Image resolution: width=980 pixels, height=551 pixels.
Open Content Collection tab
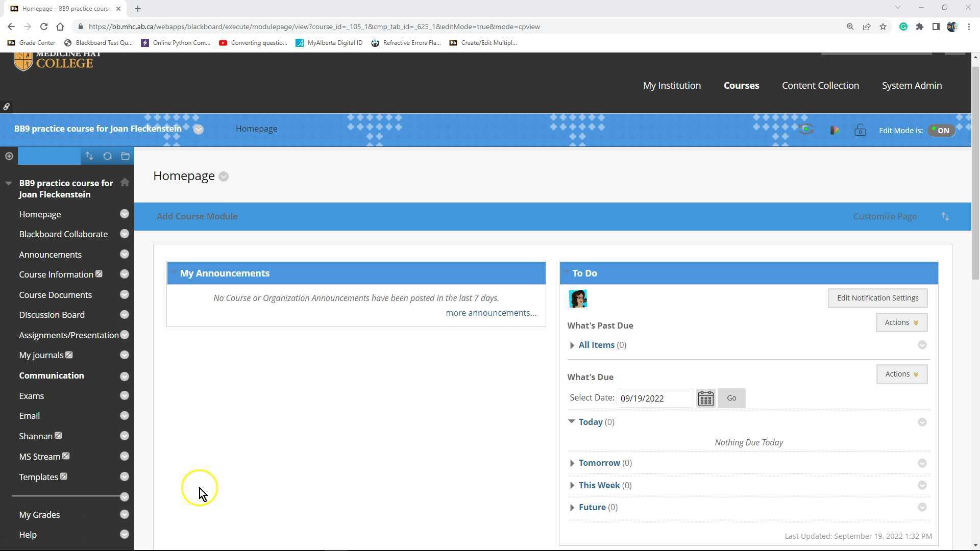coord(820,86)
